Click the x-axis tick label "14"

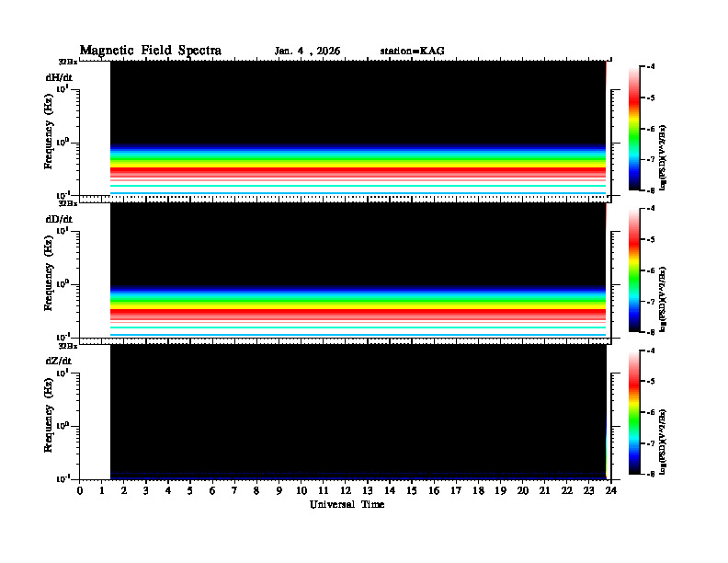pos(390,490)
